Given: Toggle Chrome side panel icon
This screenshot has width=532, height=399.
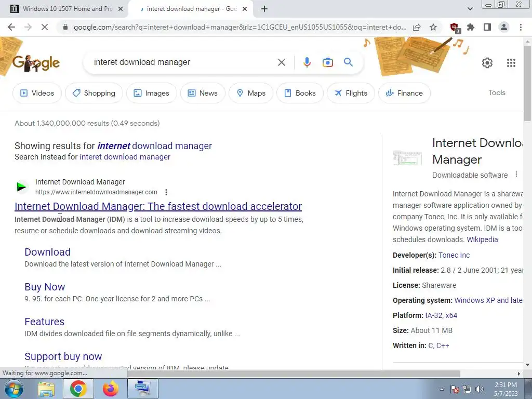Looking at the screenshot, I should coord(487,27).
